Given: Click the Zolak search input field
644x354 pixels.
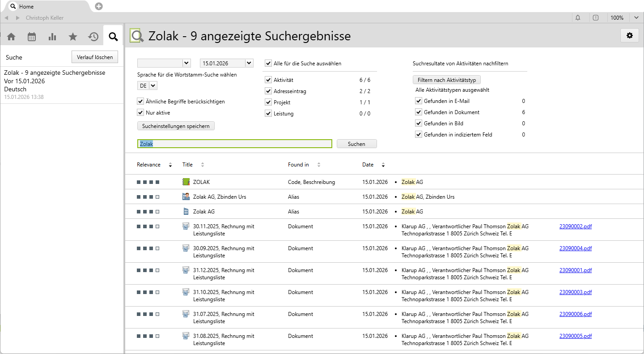Looking at the screenshot, I should 234,144.
